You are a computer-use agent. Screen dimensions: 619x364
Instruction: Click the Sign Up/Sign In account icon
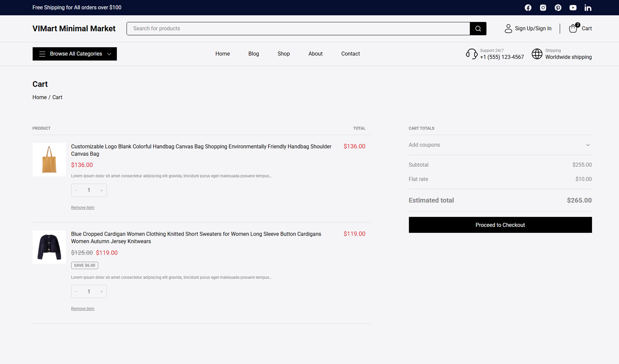pos(508,28)
